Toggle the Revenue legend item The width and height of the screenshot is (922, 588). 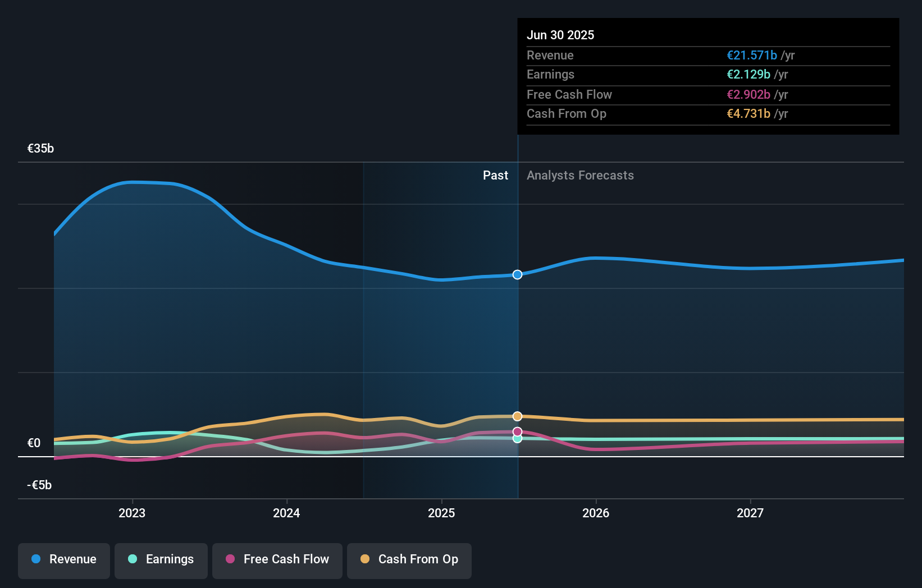point(63,559)
